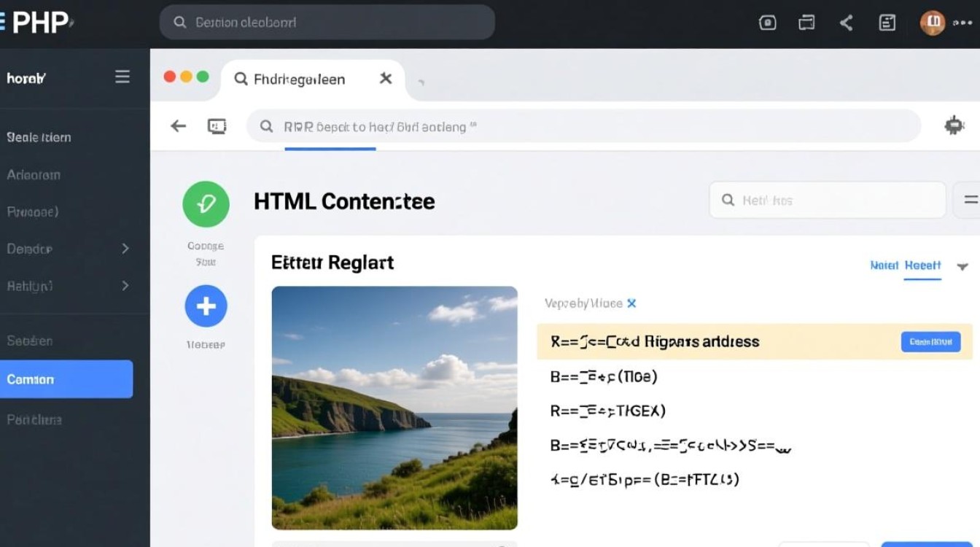Screen dimensions: 980x547
Task: Switch to the underlined Heeelt tab
Action: [922, 265]
